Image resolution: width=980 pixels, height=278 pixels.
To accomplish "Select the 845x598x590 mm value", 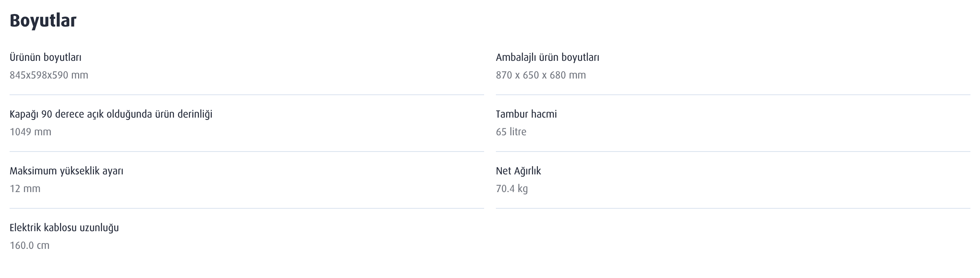I will pos(49,75).
